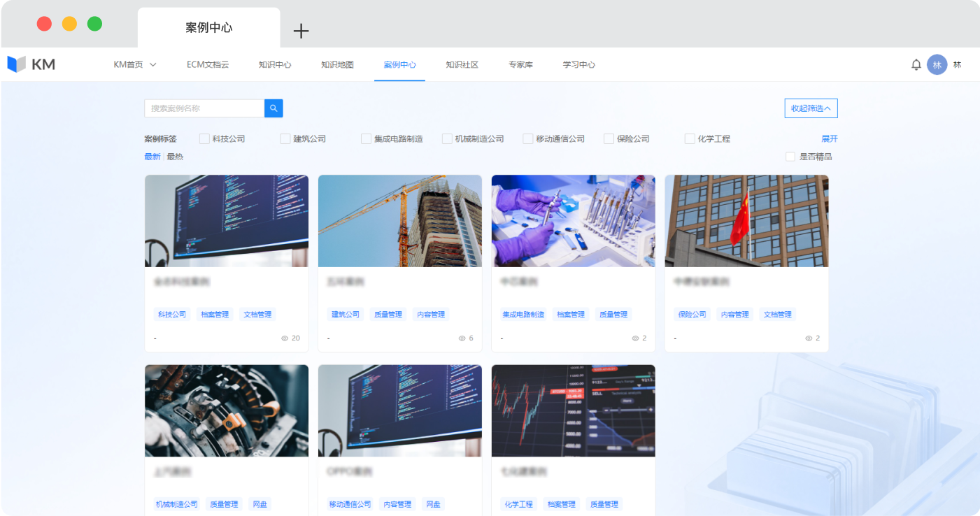980x516 pixels.
Task: Open the KM首页 dropdown menu
Action: (x=135, y=64)
